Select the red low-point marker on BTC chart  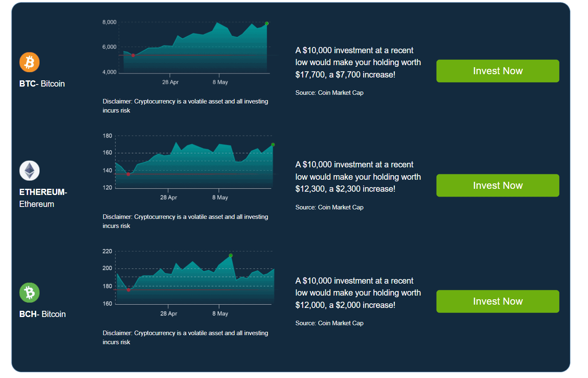(133, 54)
